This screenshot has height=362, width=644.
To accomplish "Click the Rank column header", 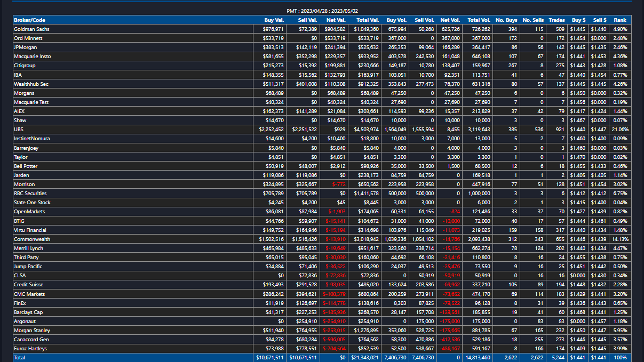I will [x=620, y=20].
